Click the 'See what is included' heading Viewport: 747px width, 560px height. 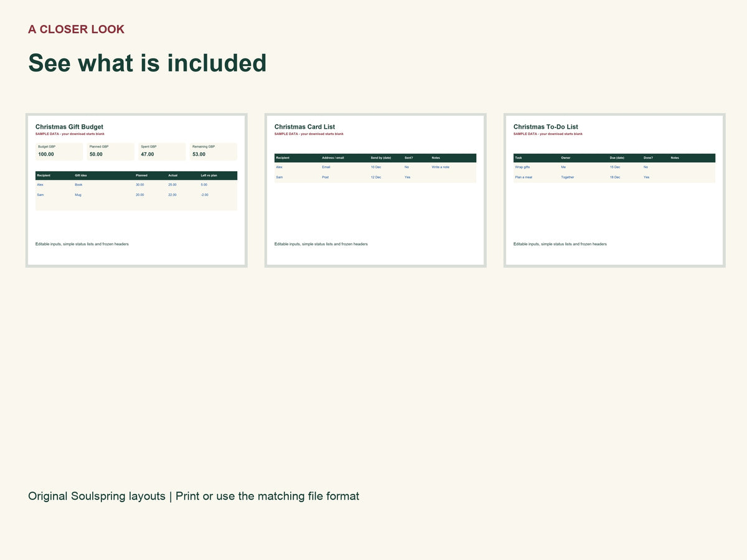click(148, 63)
